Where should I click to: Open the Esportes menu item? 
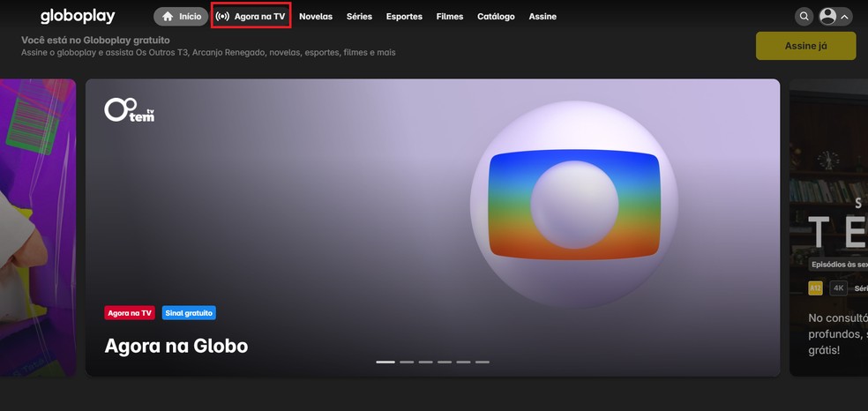tap(404, 17)
